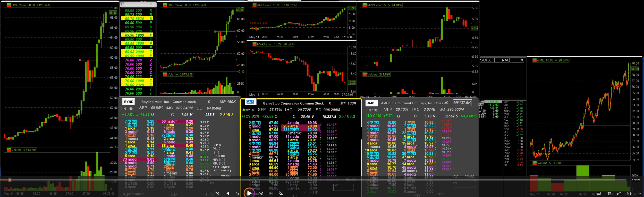
Task: Click the NVAX 2min chart title icon
Action: click(x=255, y=44)
